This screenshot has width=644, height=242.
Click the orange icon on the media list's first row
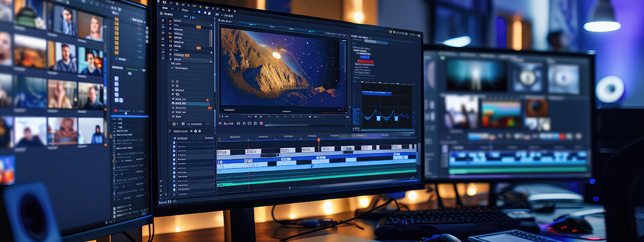[x=170, y=21]
